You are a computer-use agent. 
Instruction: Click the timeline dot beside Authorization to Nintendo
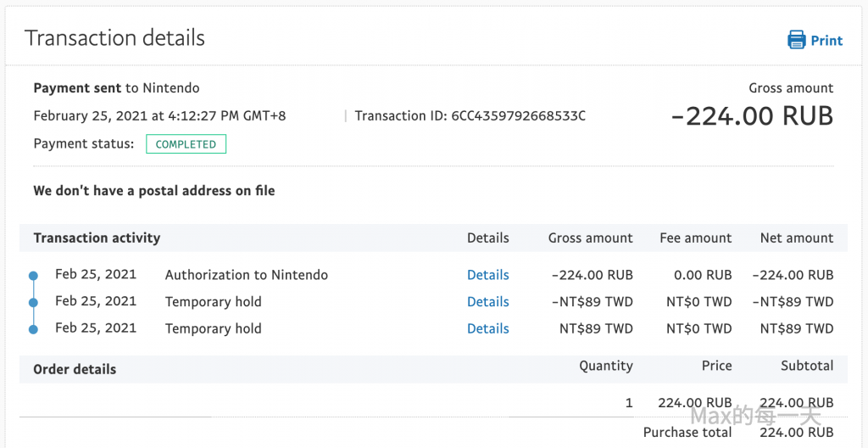tap(33, 276)
